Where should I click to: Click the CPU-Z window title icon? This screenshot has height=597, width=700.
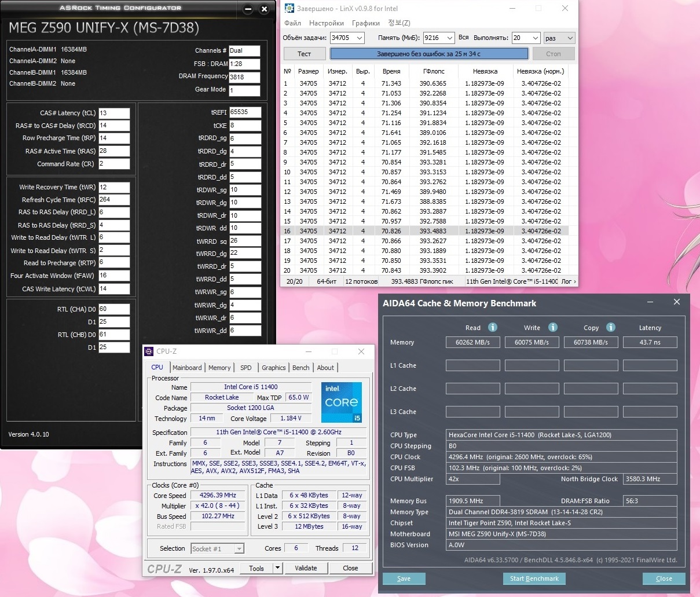(149, 351)
